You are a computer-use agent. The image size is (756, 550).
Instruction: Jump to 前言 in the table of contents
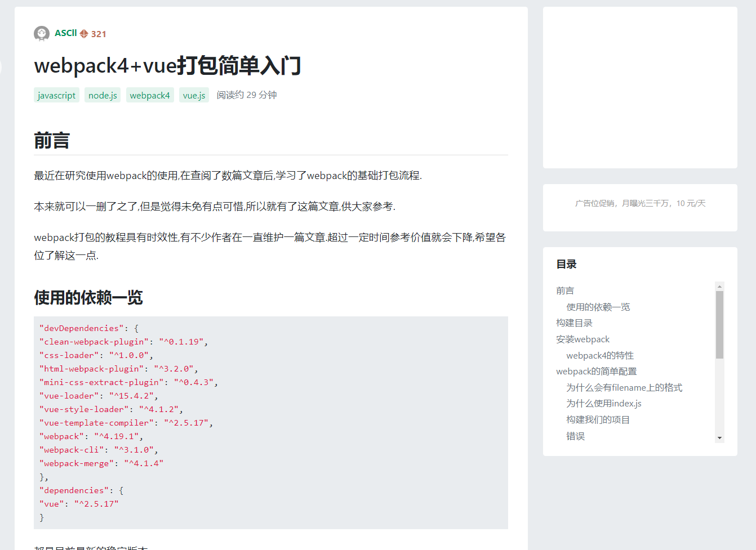[x=565, y=290]
